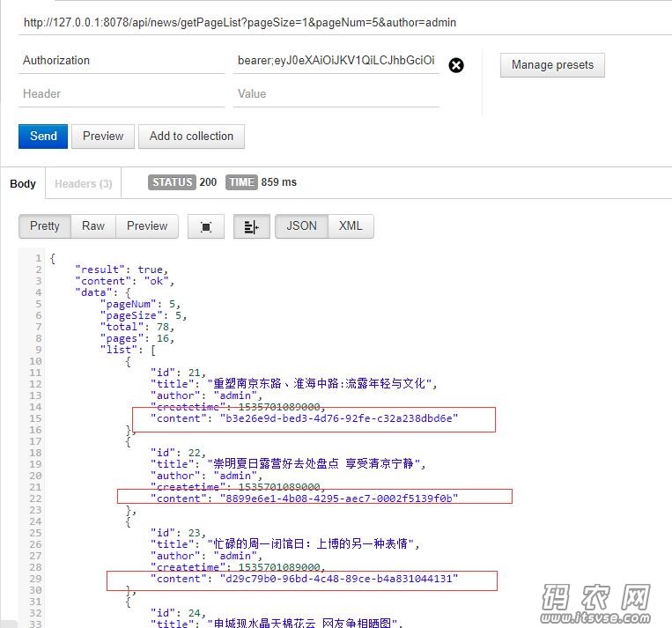The image size is (672, 628).
Task: Click the "pages": 16 line
Action: tap(137, 338)
